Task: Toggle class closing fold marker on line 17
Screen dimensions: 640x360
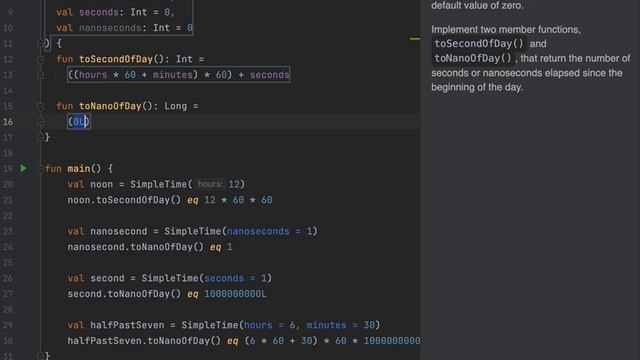Action: tap(40, 137)
